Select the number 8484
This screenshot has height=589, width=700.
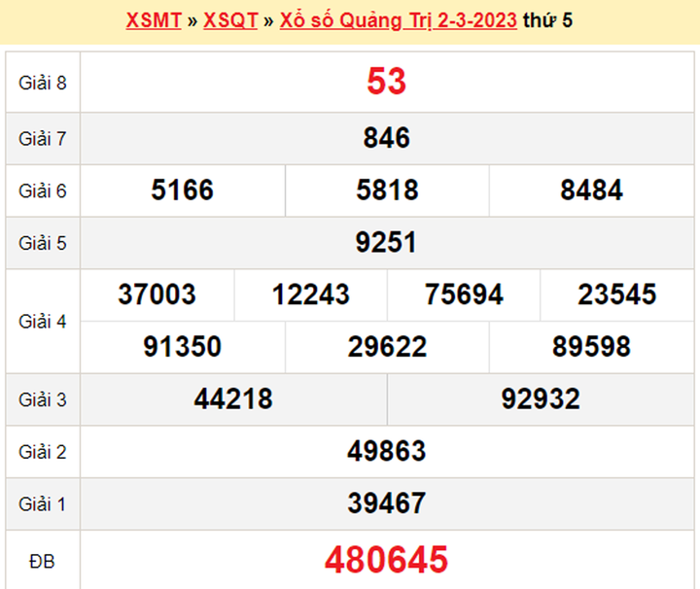click(x=591, y=190)
